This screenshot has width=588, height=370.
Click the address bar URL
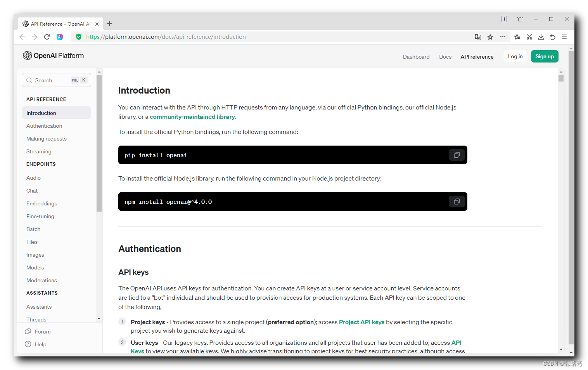166,37
